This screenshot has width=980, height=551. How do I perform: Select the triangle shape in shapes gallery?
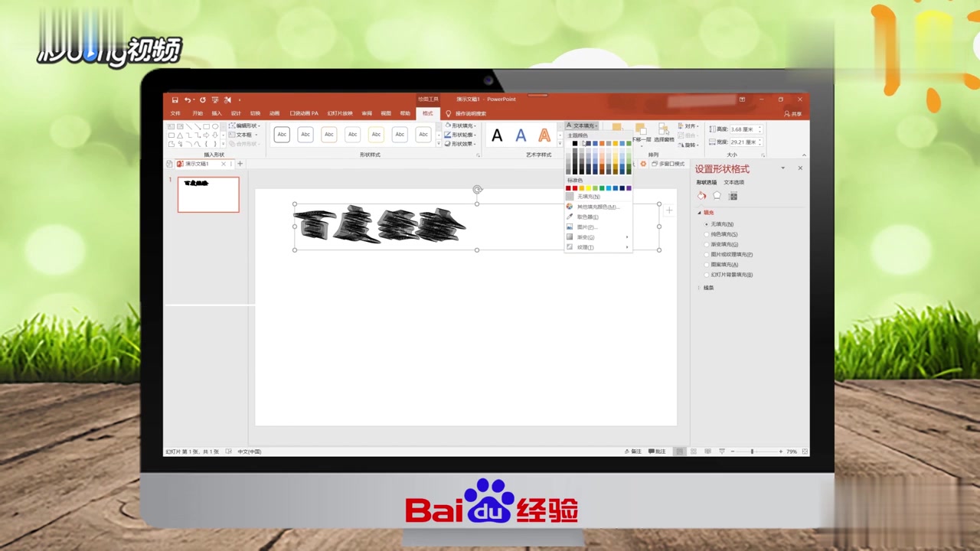click(180, 135)
